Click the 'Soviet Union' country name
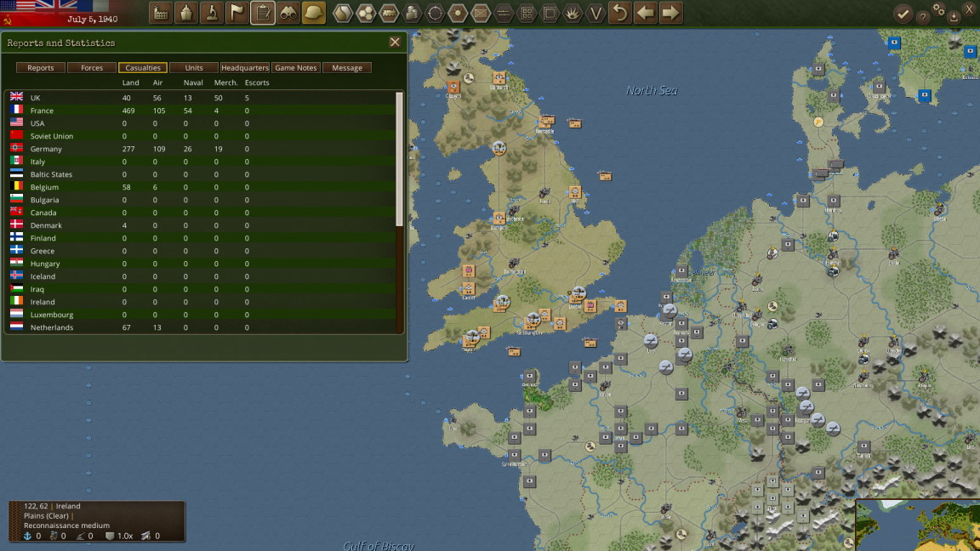The height and width of the screenshot is (551, 980). (x=51, y=136)
